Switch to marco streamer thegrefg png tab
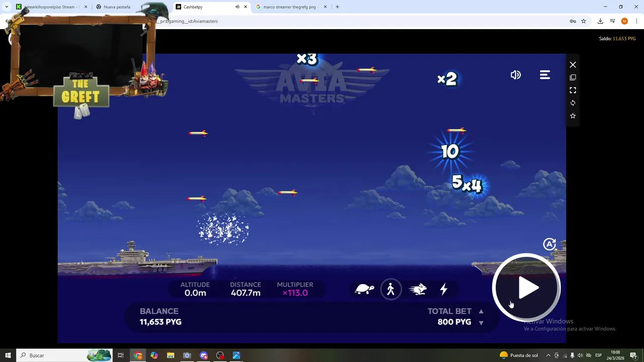This screenshot has height=362, width=644. pos(289,7)
